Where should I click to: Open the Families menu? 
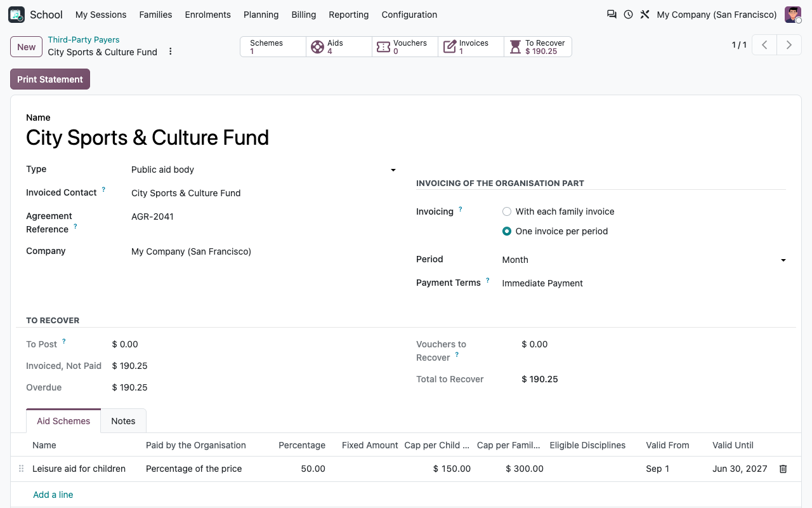tap(155, 15)
